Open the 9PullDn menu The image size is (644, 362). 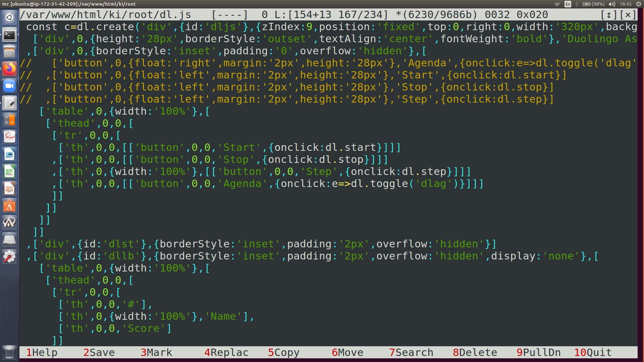[x=539, y=353]
